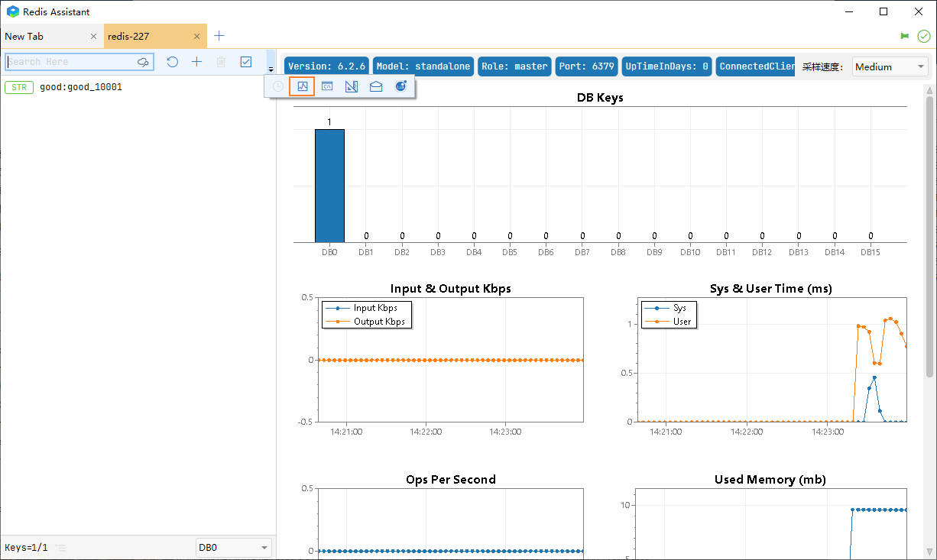Click the green flag icon at top right
937x560 pixels.
pyautogui.click(x=905, y=36)
